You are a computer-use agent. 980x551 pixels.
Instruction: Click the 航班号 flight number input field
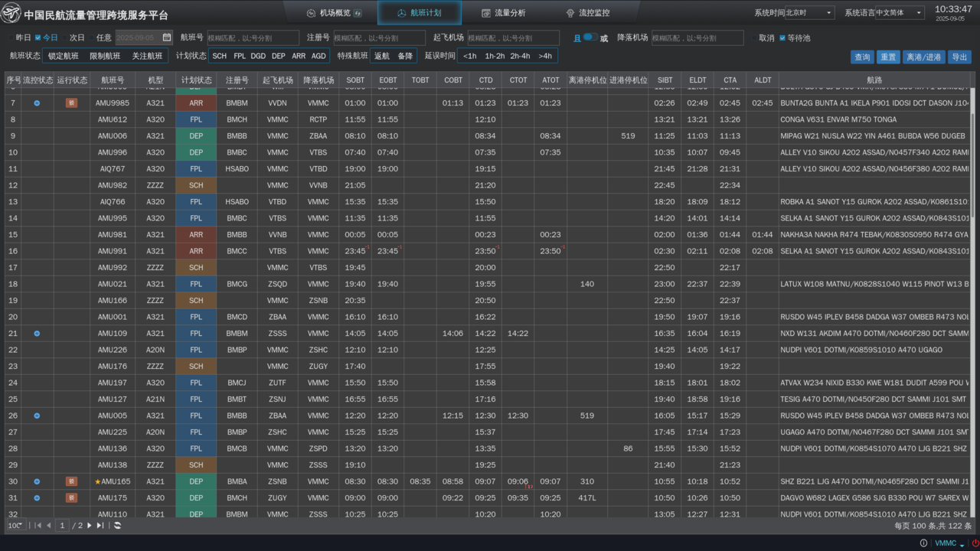click(253, 38)
